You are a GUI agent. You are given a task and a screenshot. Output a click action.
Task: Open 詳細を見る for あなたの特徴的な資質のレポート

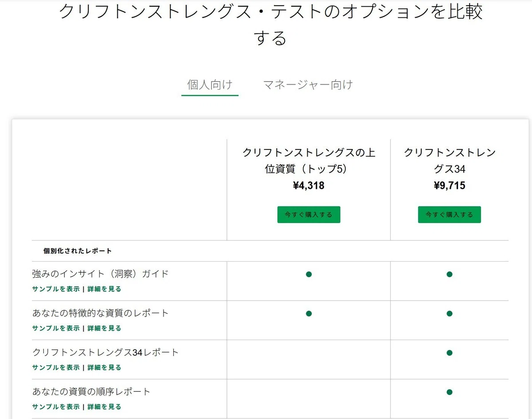[104, 329]
